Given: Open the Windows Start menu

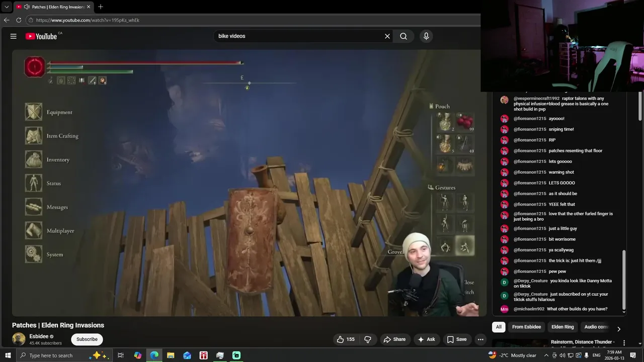Looking at the screenshot, I should [x=8, y=355].
